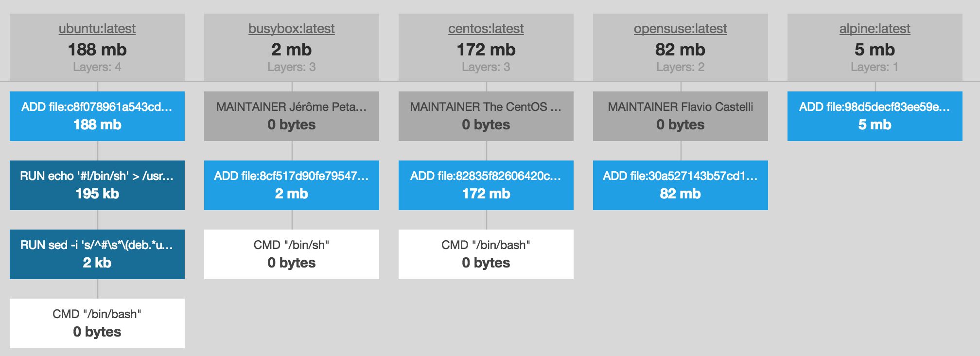The image size is (980, 356).
Task: Select the centos 172 mb ADD file layer
Action: tap(486, 185)
